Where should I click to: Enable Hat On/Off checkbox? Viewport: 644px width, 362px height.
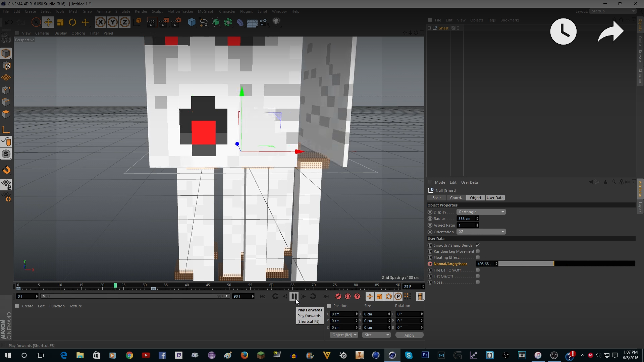(x=478, y=276)
